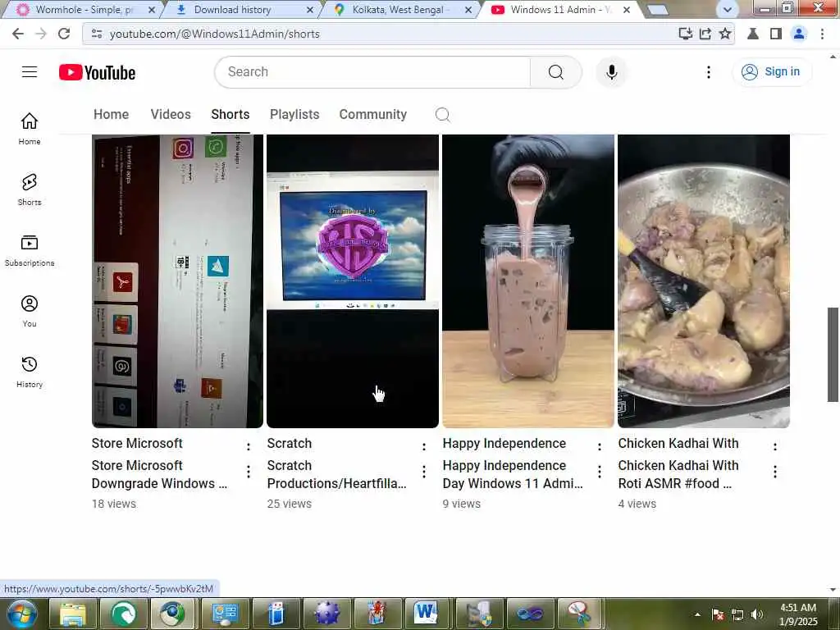Close the Download history tab
840x630 pixels.
point(309,10)
